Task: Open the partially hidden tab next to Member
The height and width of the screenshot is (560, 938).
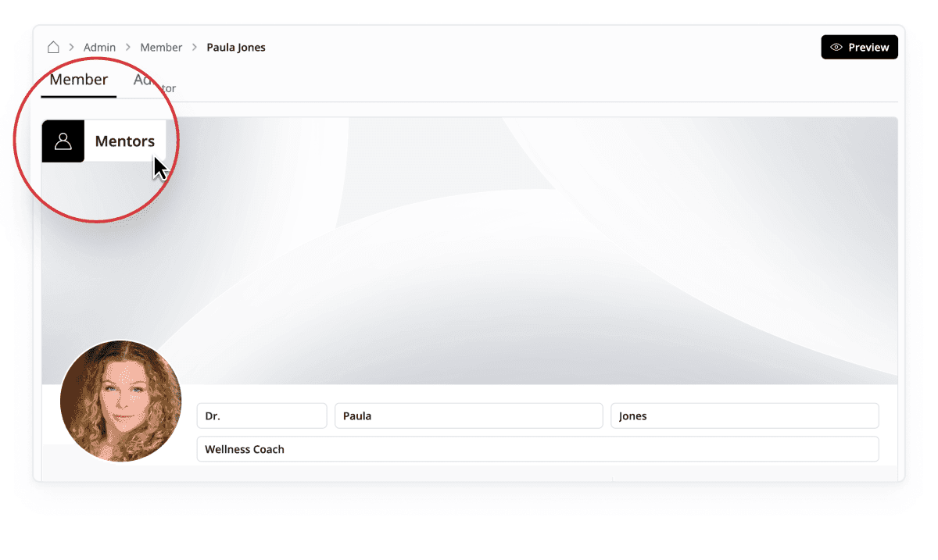Action: pyautogui.click(x=155, y=86)
